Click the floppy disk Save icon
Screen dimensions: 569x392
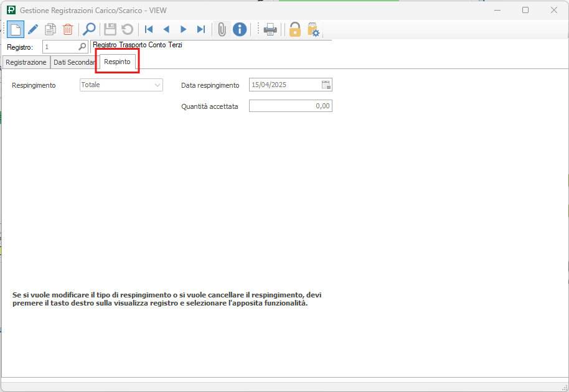coord(110,29)
